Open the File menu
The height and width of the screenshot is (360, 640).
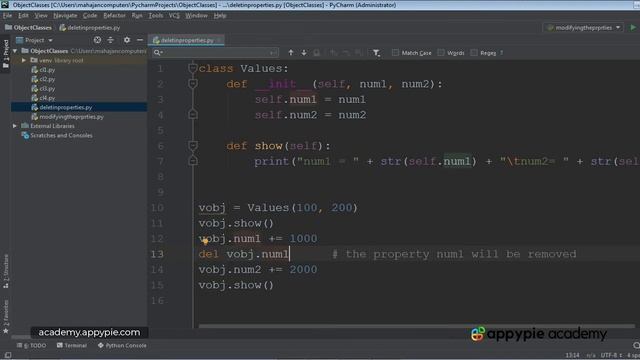7,16
